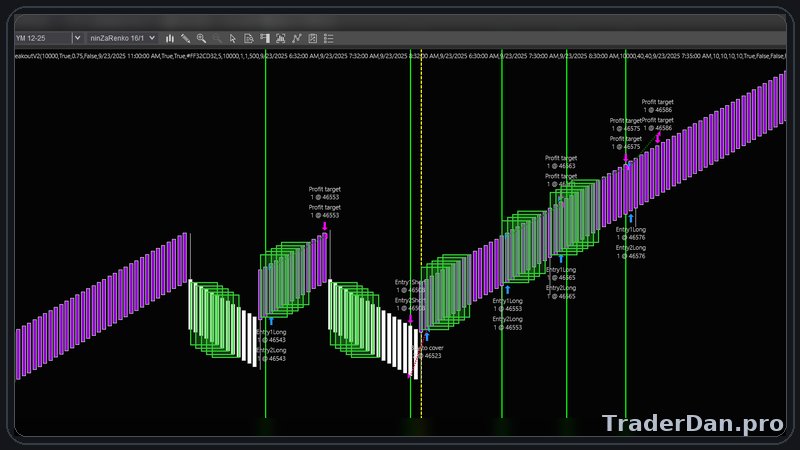800x450 pixels.
Task: Select the Entry2Long 1 @ 46543 label
Action: 271,355
